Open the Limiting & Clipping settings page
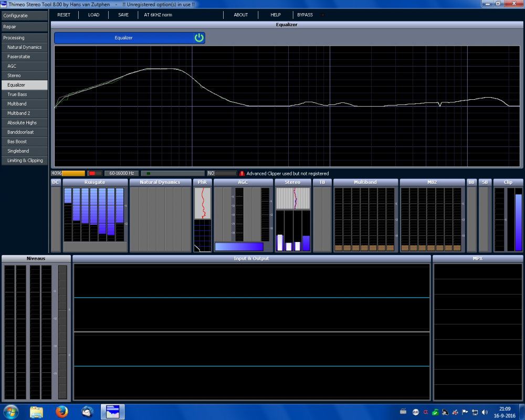Viewport: 525px width, 420px height. click(24, 161)
